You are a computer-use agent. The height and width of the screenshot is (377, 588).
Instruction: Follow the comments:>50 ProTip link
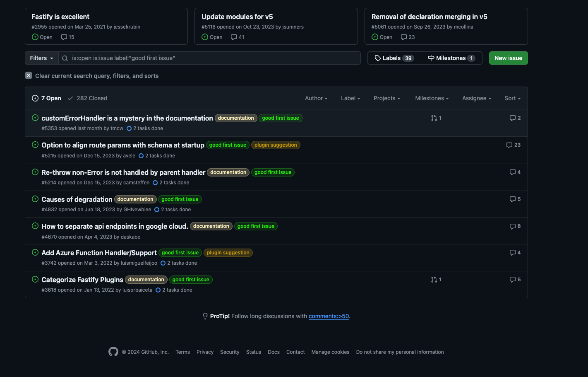click(x=329, y=316)
